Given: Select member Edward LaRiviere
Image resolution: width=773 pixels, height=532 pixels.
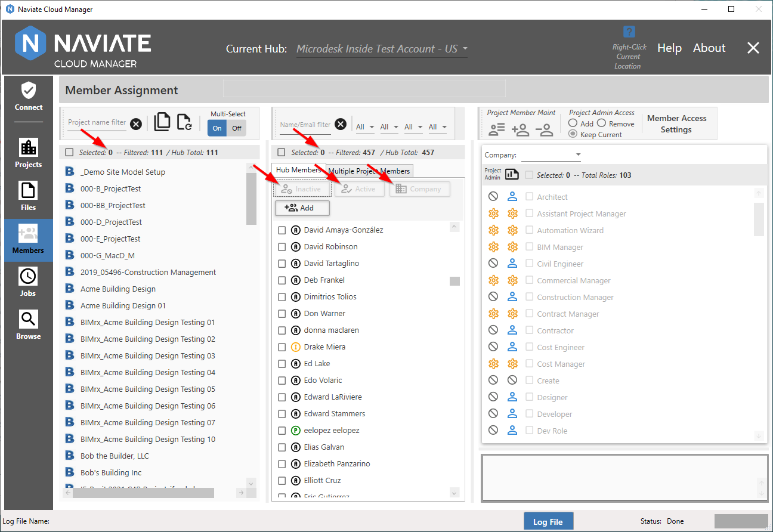Looking at the screenshot, I should click(x=333, y=397).
